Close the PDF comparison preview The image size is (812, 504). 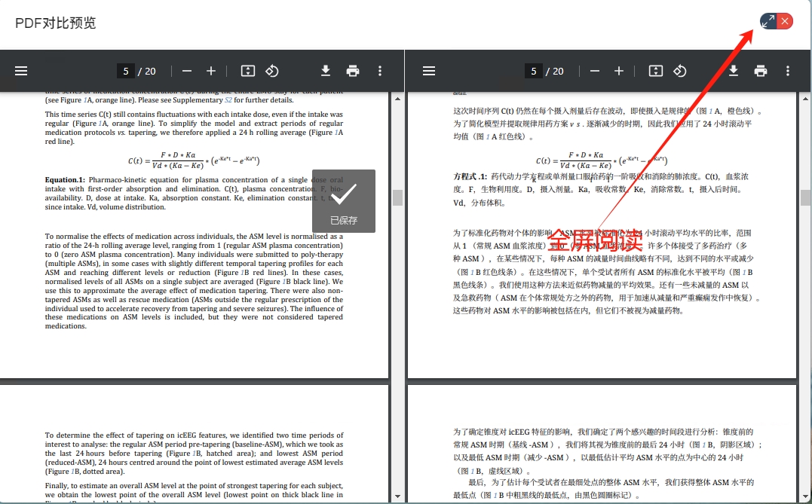785,21
